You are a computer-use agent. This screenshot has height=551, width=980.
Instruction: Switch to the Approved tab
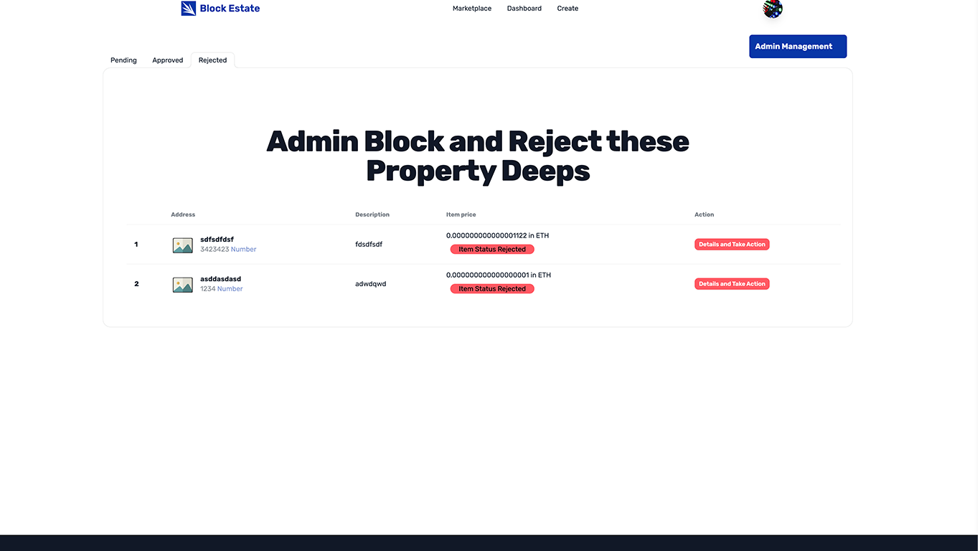[x=167, y=60]
